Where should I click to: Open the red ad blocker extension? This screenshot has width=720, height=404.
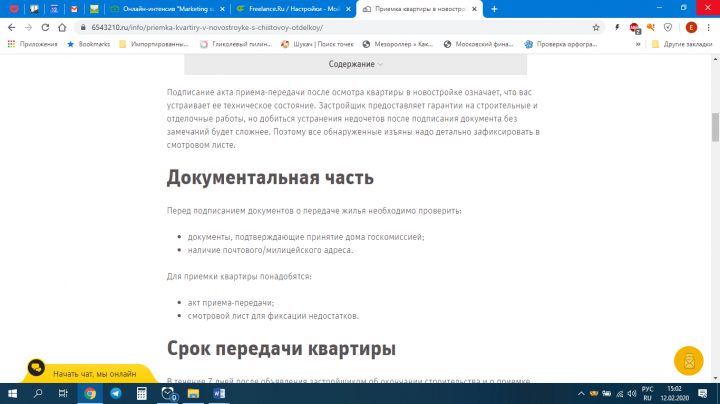pyautogui.click(x=635, y=28)
